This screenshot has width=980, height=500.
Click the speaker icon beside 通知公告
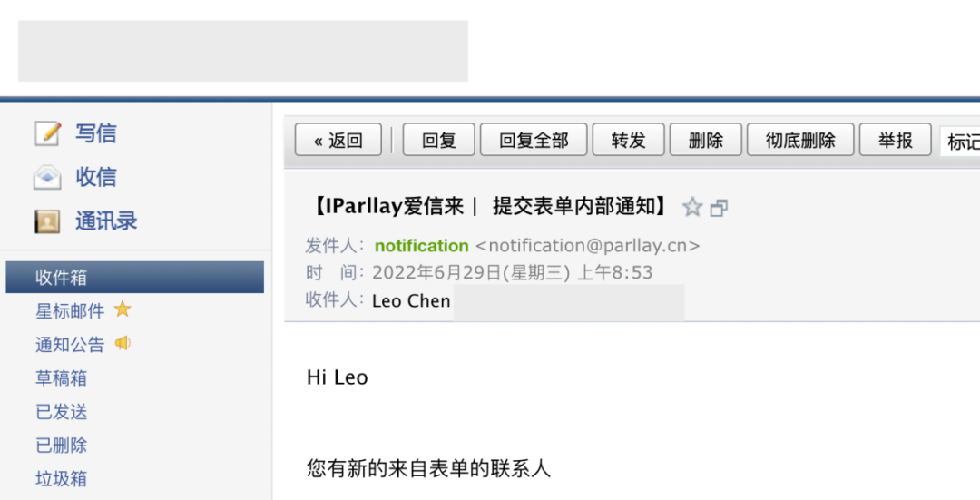point(122,344)
